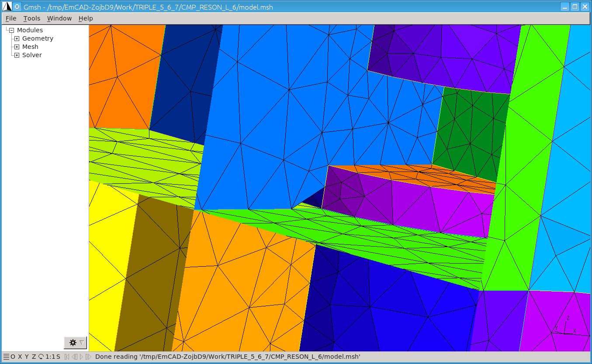Open the gear options dropdown button
The image size is (592, 364).
75,343
